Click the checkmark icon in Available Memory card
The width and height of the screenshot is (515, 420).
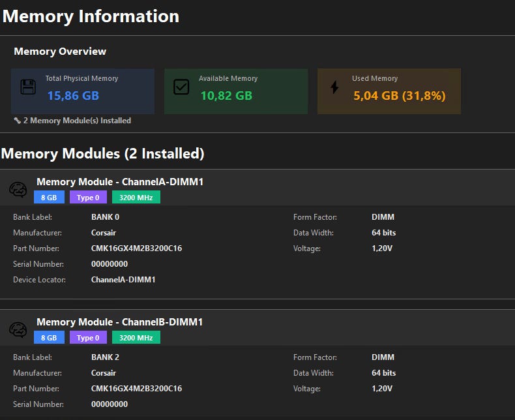coord(181,87)
